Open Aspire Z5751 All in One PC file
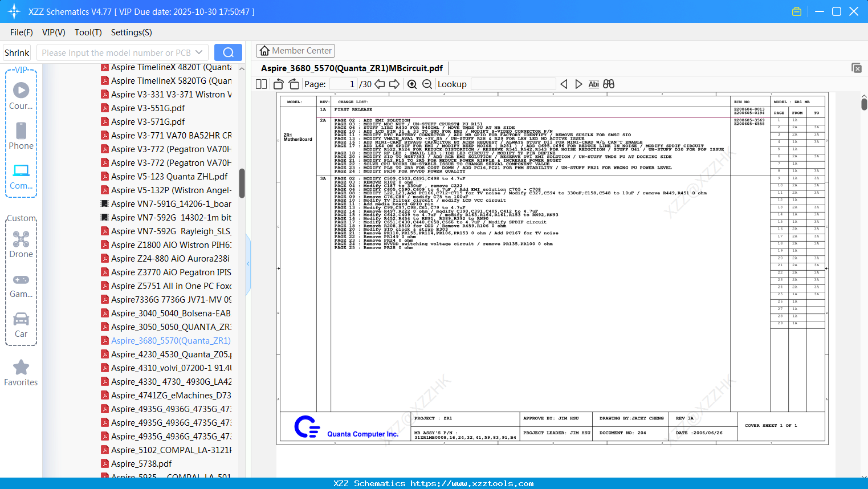The width and height of the screenshot is (868, 489). [x=166, y=286]
